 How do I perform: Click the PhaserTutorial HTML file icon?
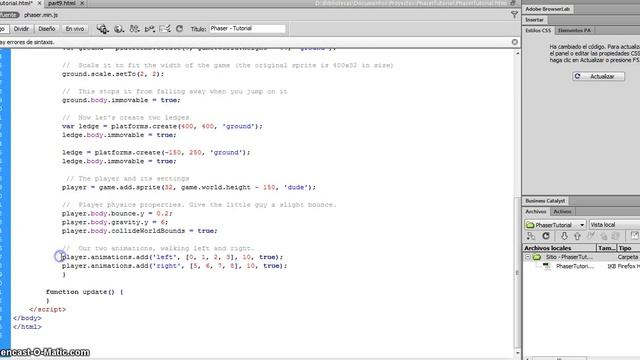tap(547, 266)
